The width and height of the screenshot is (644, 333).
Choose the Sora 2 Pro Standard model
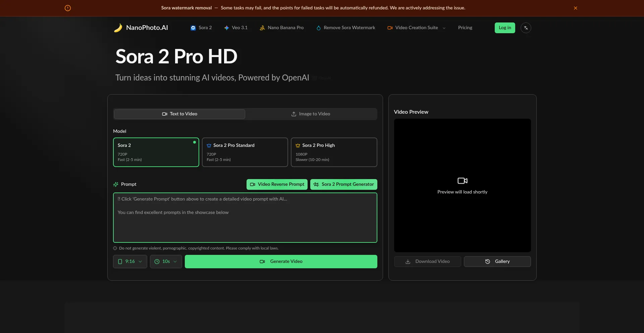[245, 152]
